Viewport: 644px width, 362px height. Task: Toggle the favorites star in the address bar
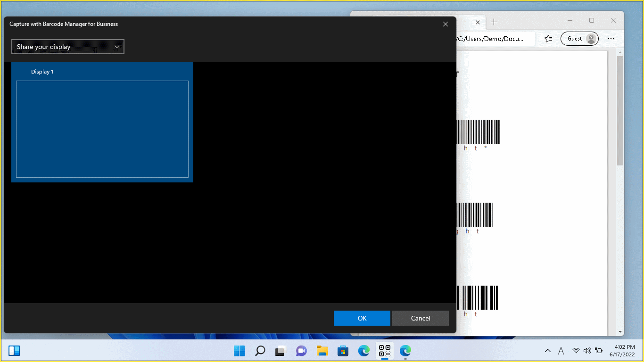coord(548,39)
